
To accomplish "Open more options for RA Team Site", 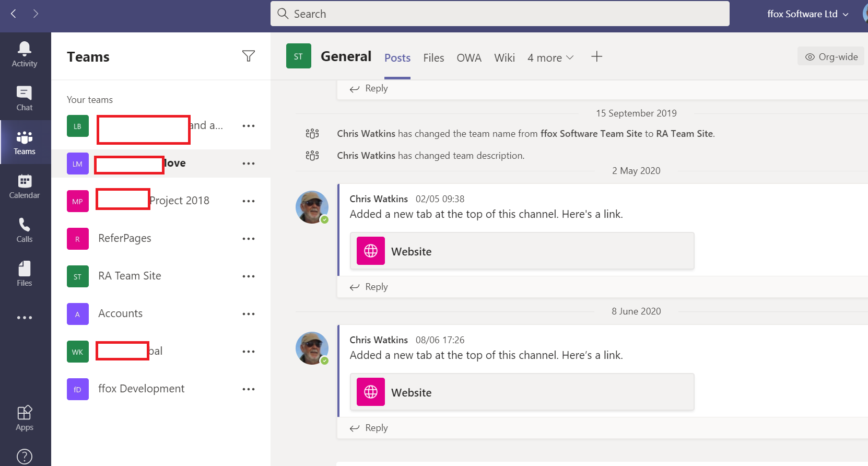I will [x=249, y=276].
